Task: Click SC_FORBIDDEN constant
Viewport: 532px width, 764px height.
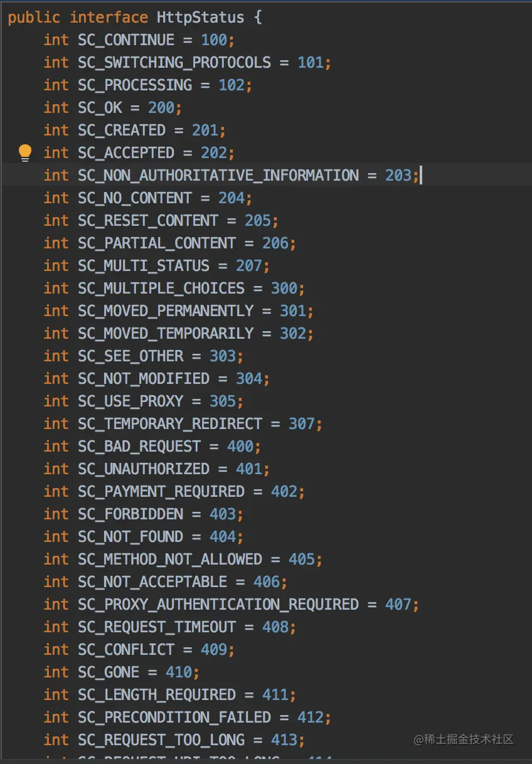Action: pyautogui.click(x=130, y=514)
